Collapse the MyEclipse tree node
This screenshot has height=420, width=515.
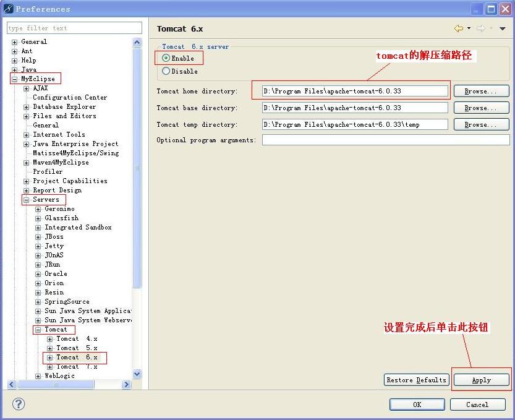[14, 79]
